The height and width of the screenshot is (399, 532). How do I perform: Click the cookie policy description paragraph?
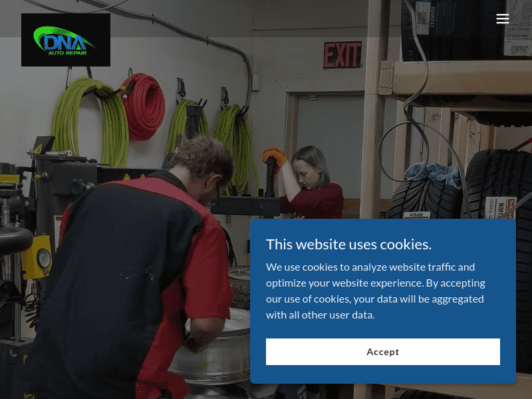376,291
